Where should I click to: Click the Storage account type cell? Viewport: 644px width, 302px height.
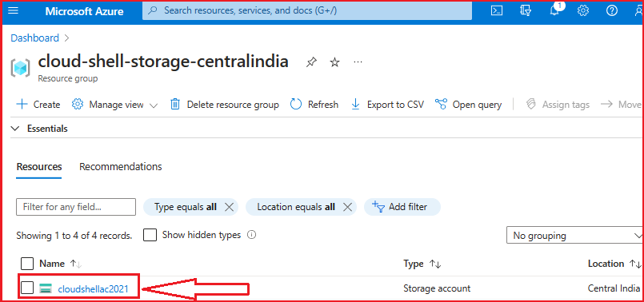437,288
